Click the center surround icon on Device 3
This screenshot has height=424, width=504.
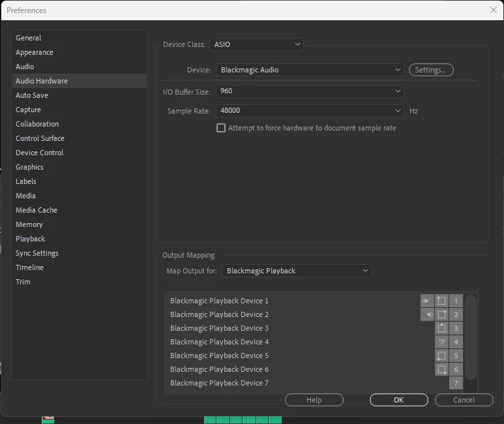pos(441,328)
